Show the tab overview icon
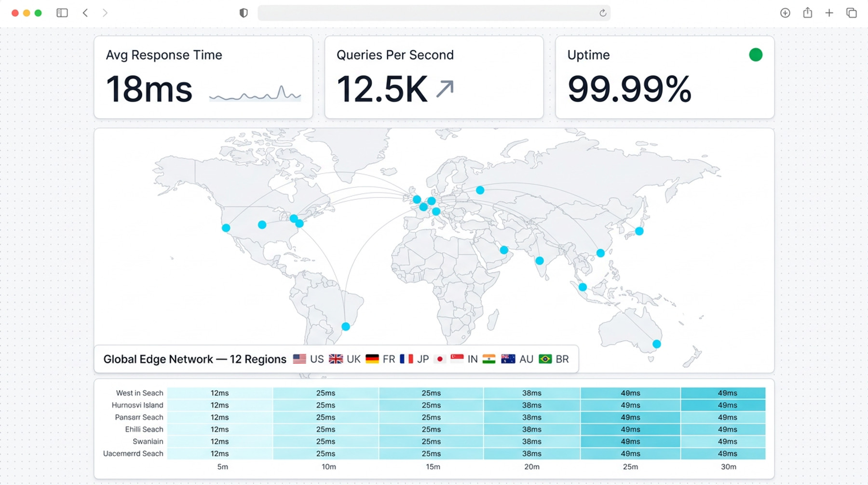This screenshot has height=485, width=868. (x=852, y=13)
